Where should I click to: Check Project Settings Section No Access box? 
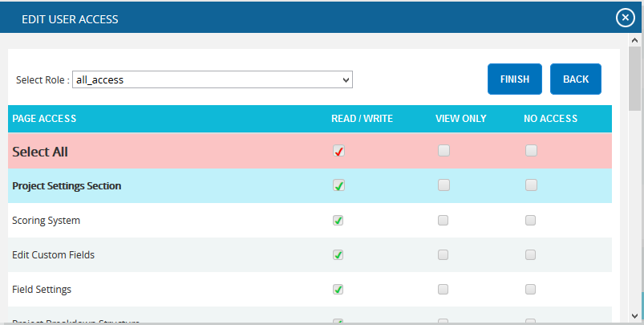531,185
